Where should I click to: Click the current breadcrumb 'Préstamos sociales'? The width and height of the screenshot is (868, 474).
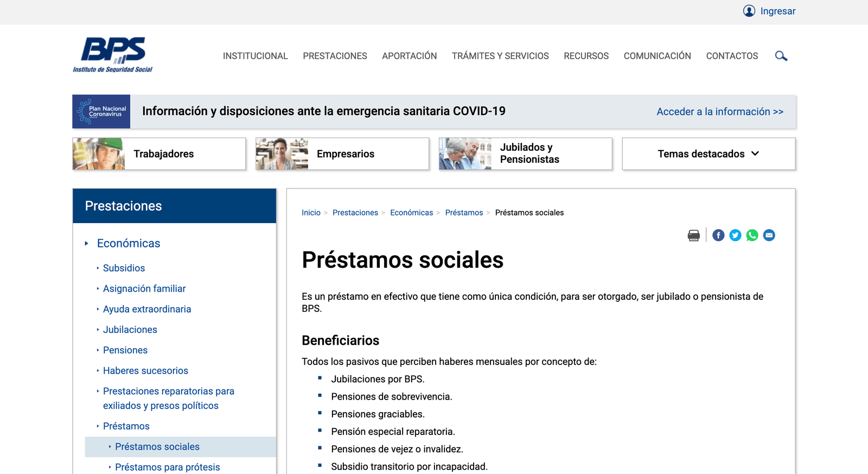pos(529,213)
